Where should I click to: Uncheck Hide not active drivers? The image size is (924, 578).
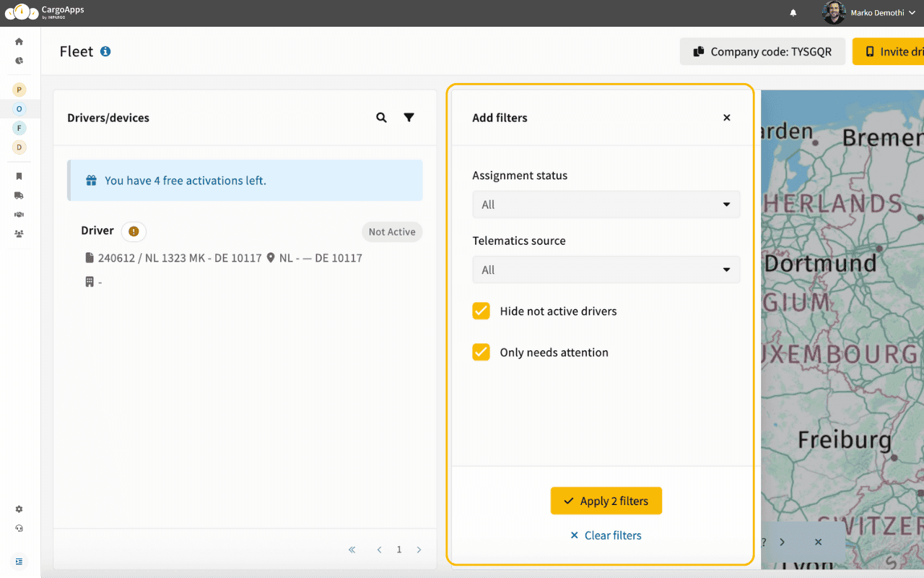coord(481,311)
